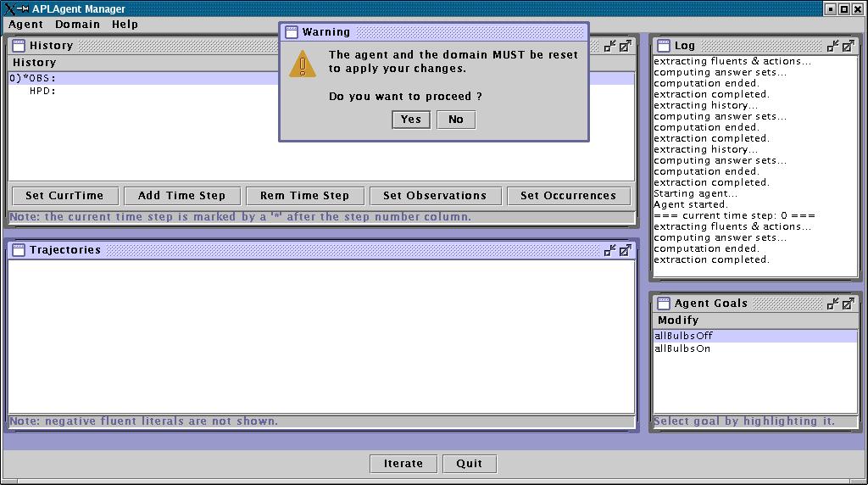The height and width of the screenshot is (485, 868).
Task: Open the History menu inside History panel
Action: click(x=34, y=63)
